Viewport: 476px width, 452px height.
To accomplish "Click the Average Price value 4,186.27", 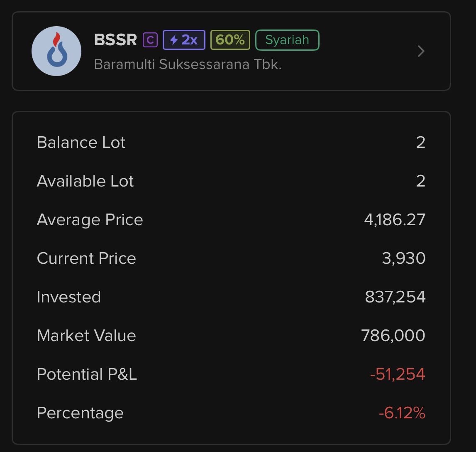I will [x=395, y=220].
